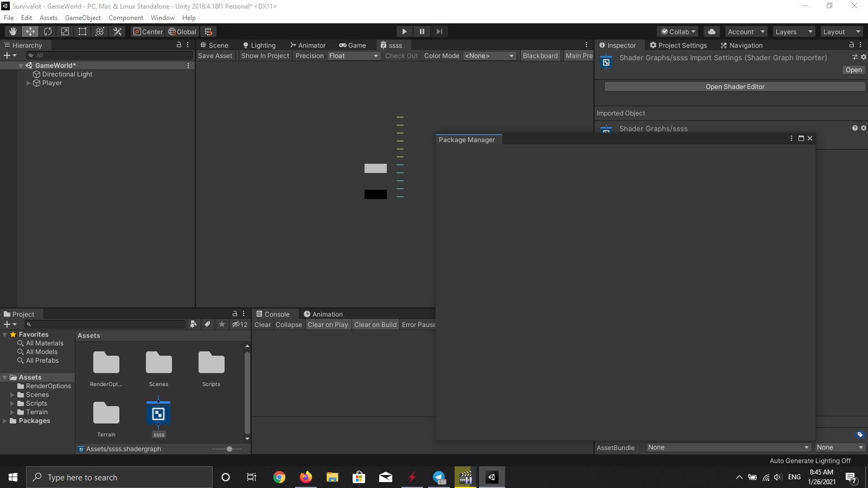Select the Hand tool in toolbar
The image size is (868, 488).
pyautogui.click(x=13, y=31)
